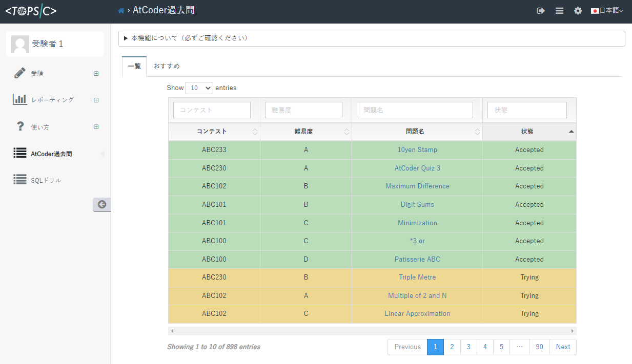Open problem 10yen Stamp

click(417, 150)
